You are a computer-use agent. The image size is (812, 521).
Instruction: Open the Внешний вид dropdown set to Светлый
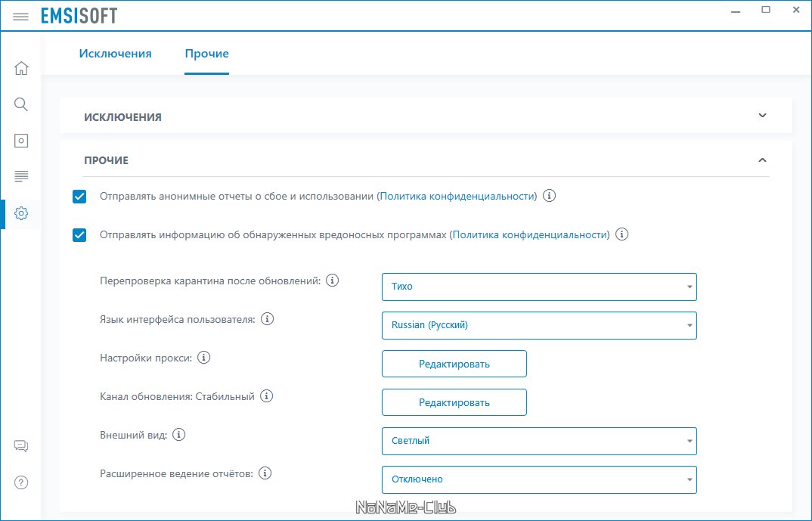pos(539,442)
